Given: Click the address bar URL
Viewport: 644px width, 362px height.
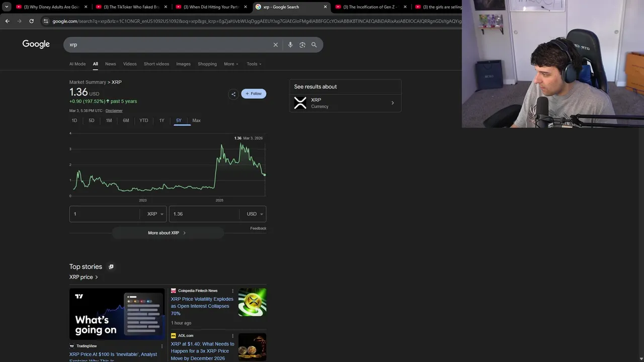Looking at the screenshot, I should coord(257,21).
